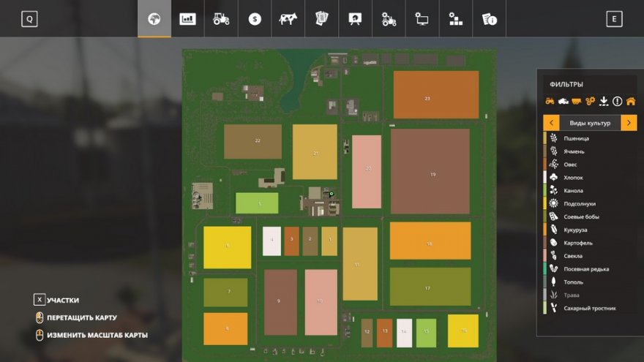
Task: Open the statistics chart tab
Action: pyautogui.click(x=188, y=19)
